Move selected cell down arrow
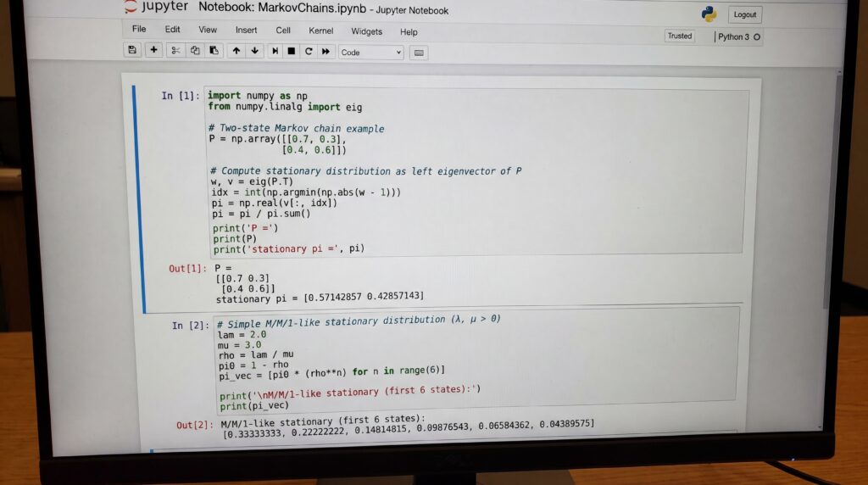This screenshot has width=868, height=485. [x=254, y=51]
